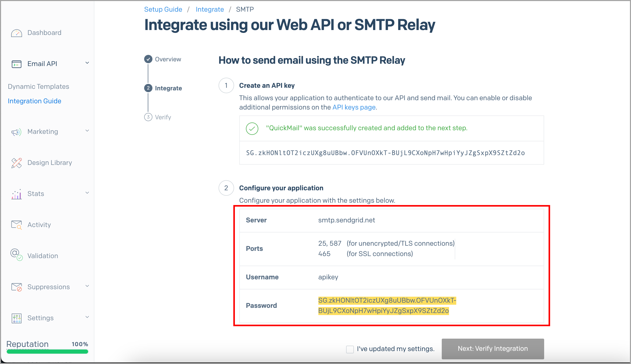Click the 25, 587 ports value
Viewport: 631px width, 364px height.
tap(330, 243)
